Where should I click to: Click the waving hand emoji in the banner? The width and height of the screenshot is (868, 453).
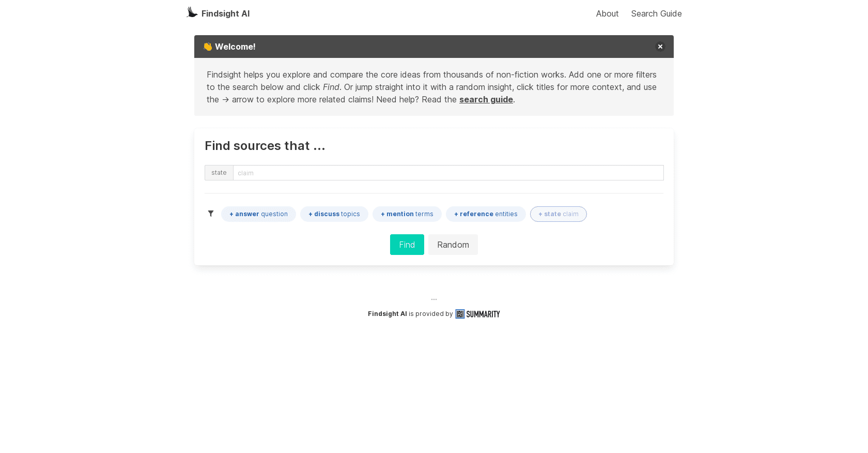pyautogui.click(x=208, y=46)
